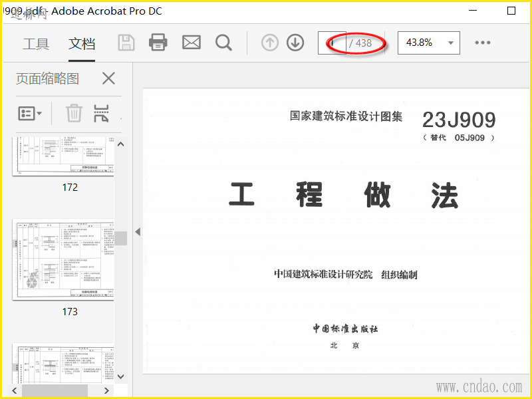Click thumbnail panel scroll up arrow
The width and height of the screenshot is (532, 399).
click(120, 144)
